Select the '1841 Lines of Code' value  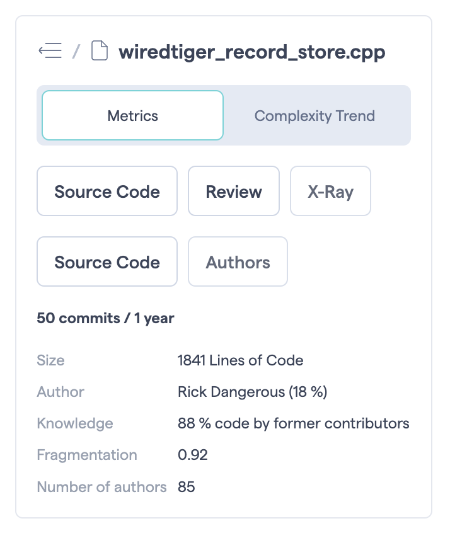241,360
